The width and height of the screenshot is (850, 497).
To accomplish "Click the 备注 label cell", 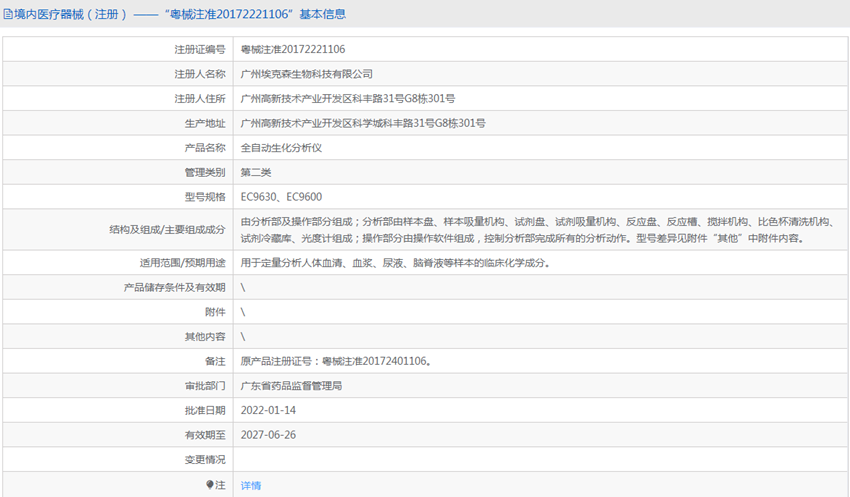I will 118,362.
